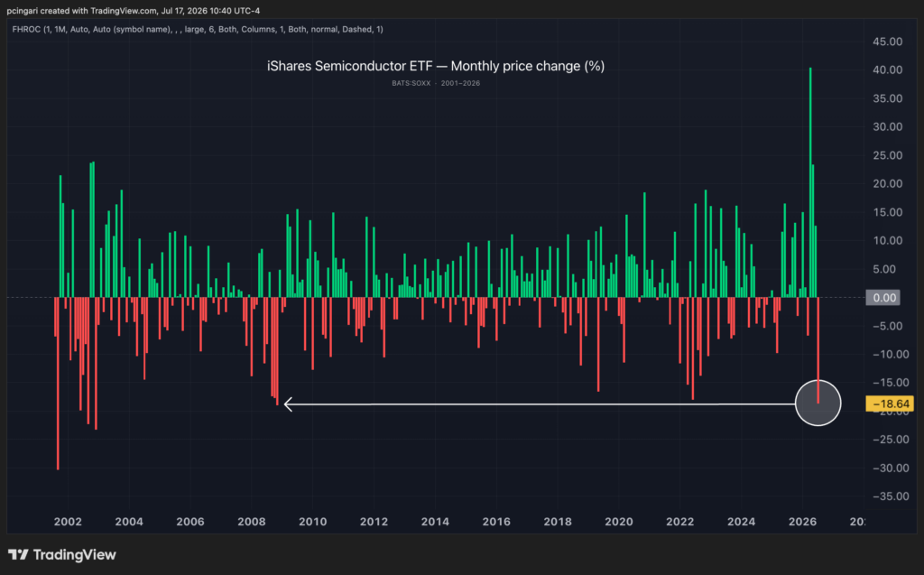Click the chart title iShares Semiconductor ETF
This screenshot has height=575, width=924.
tap(436, 66)
